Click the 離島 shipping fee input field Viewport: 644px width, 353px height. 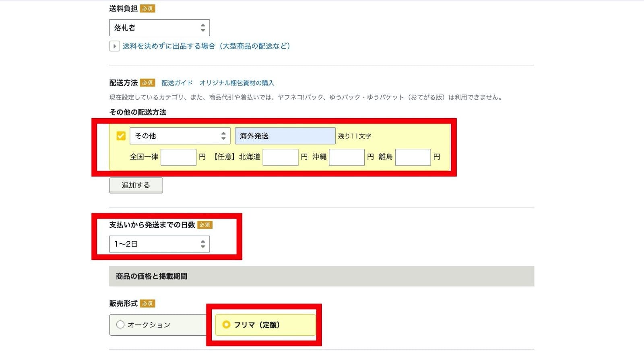pyautogui.click(x=413, y=157)
